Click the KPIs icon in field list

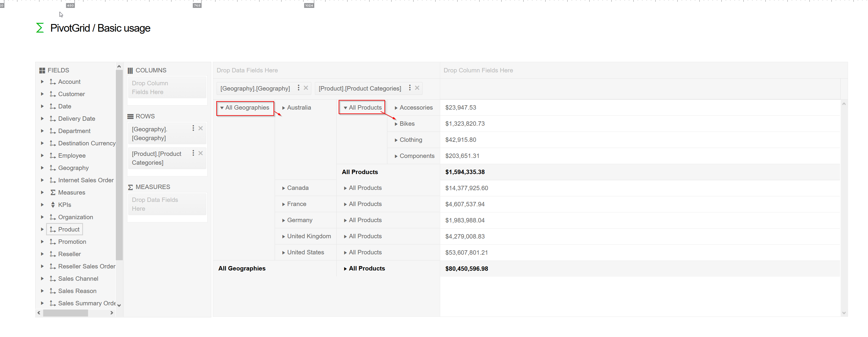(53, 205)
